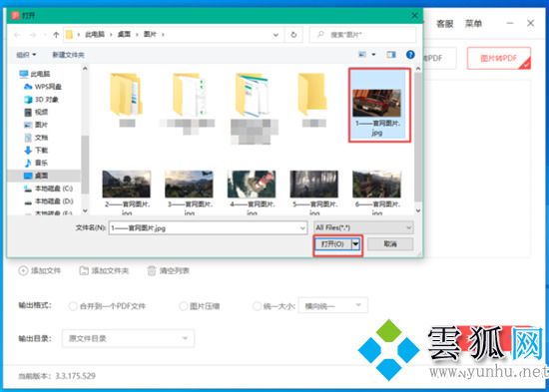The image size is (549, 392).
Task: Open the help question mark icon
Action: click(x=410, y=55)
